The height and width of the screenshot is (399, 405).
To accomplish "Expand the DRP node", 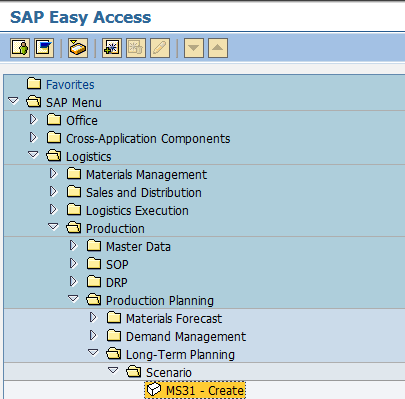I will click(73, 281).
